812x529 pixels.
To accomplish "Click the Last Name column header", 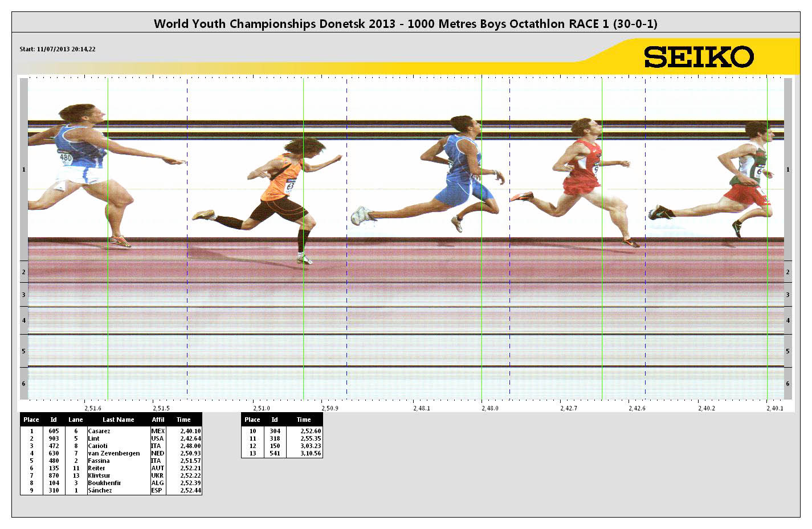I will (118, 420).
